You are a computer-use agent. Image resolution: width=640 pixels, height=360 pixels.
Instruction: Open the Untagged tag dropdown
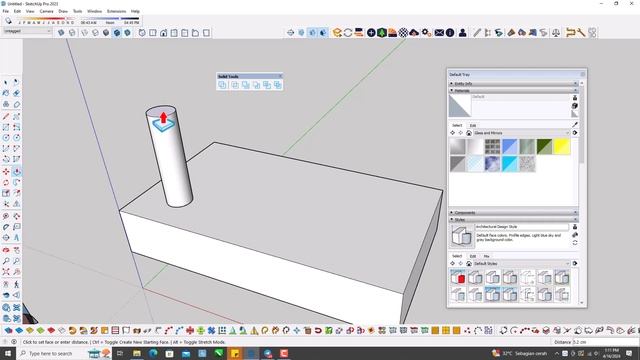click(x=27, y=31)
